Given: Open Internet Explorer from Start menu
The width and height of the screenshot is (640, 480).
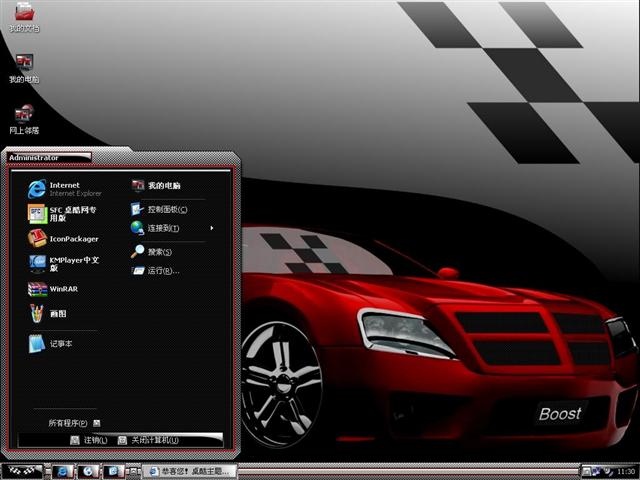Looking at the screenshot, I should tap(65, 188).
